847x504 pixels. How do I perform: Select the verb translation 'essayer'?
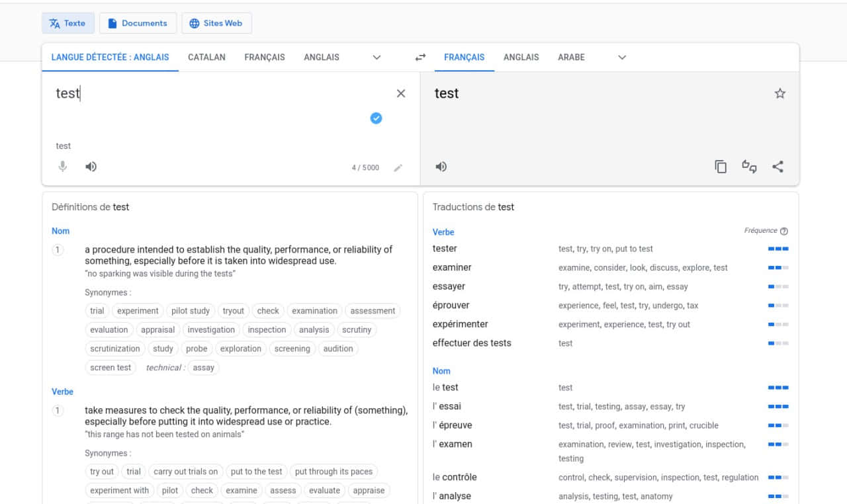coord(449,286)
